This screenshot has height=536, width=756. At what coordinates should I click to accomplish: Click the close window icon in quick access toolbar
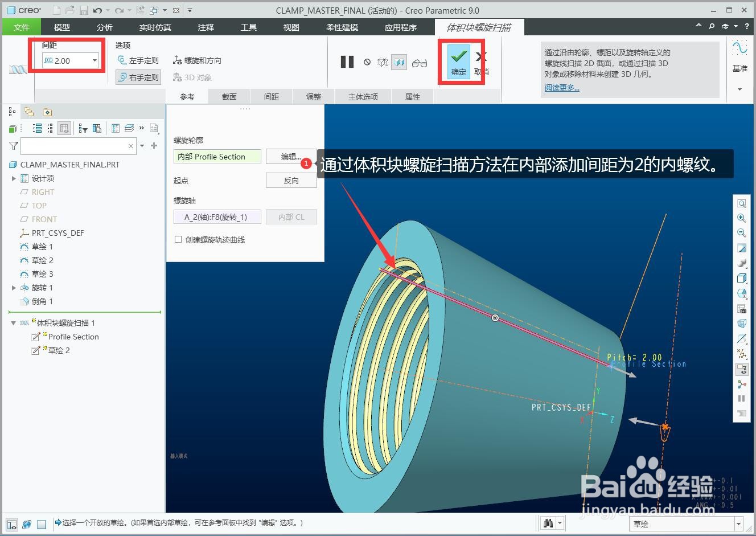click(176, 10)
